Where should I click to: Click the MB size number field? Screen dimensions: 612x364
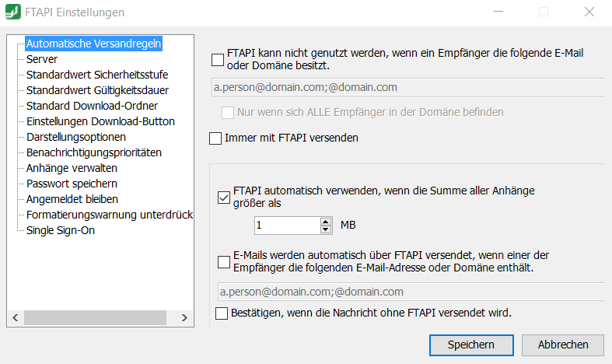[287, 226]
